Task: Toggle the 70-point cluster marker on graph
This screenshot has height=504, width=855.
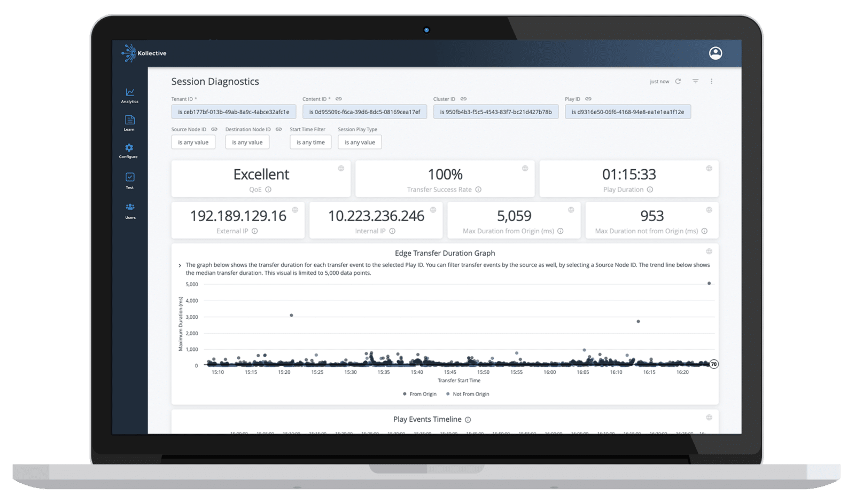Action: (x=713, y=364)
